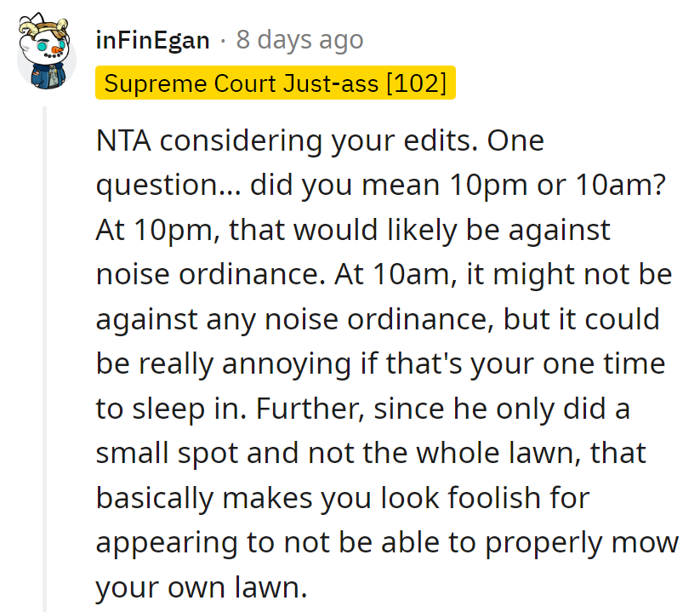The image size is (700, 612).
Task: Click the phrase "sleep in"
Action: click(x=190, y=409)
